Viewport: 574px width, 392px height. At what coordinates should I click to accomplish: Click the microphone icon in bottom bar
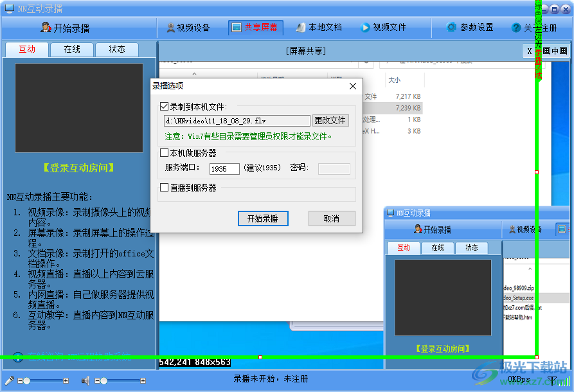(9, 380)
